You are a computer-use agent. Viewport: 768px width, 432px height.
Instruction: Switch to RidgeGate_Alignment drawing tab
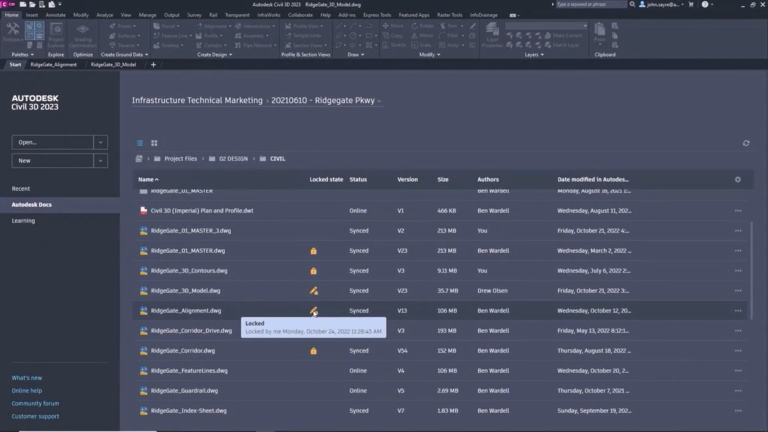[53, 65]
